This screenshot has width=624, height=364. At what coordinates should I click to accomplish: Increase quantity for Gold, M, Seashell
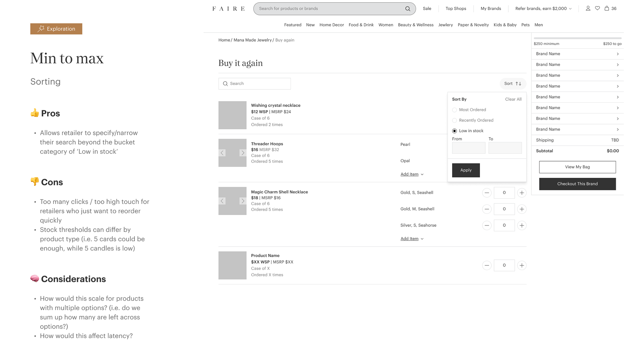[522, 209]
